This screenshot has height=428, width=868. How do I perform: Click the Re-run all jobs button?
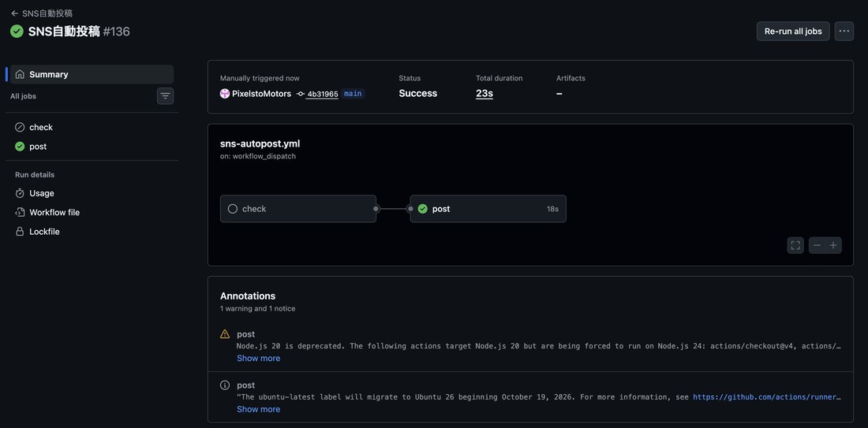(x=793, y=31)
